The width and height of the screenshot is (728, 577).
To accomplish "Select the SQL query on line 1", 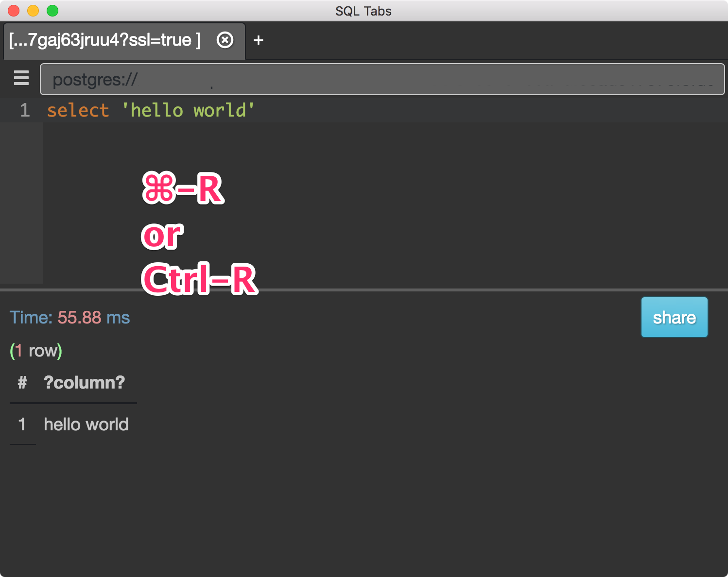I will [150, 110].
